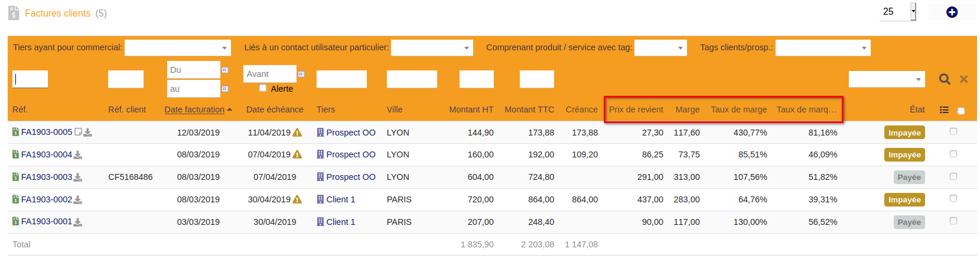Download PDF of invoice FA1903-0004

pos(78,155)
